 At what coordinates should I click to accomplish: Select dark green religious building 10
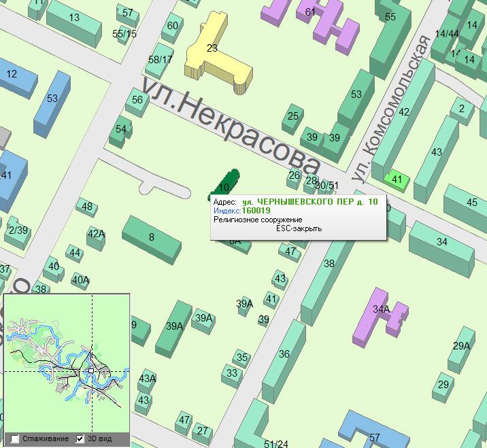coord(225,185)
